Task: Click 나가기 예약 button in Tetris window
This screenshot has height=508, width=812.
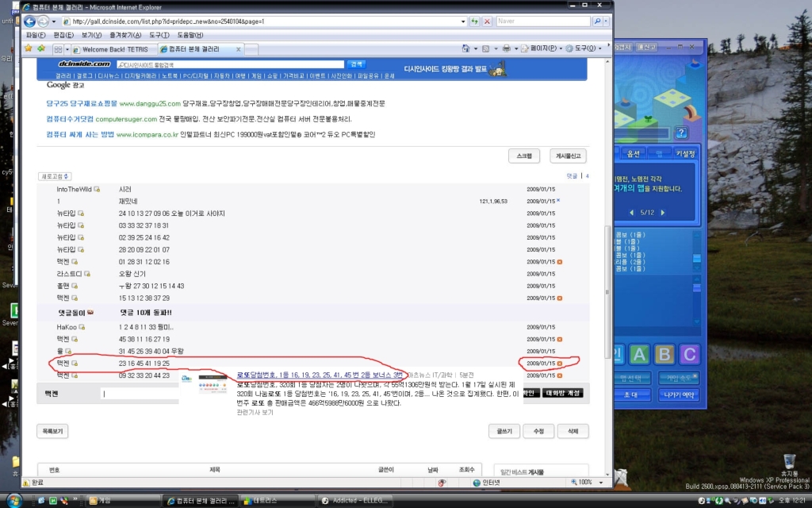Action: pyautogui.click(x=679, y=394)
